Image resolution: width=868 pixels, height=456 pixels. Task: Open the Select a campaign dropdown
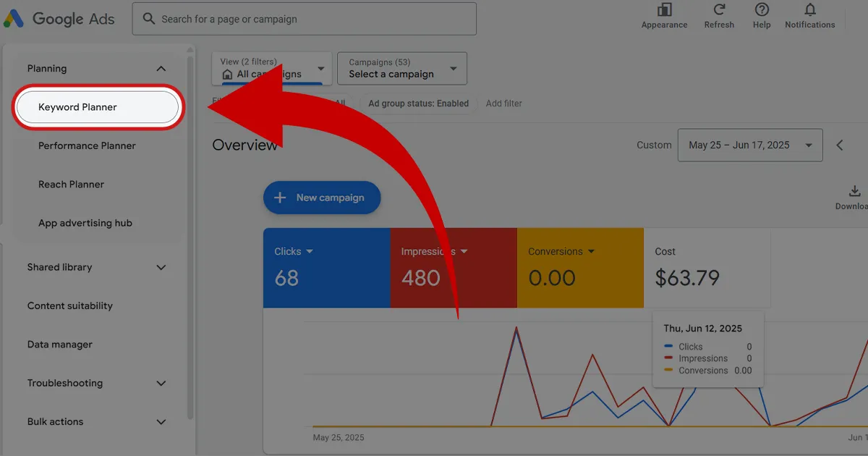[x=402, y=69]
